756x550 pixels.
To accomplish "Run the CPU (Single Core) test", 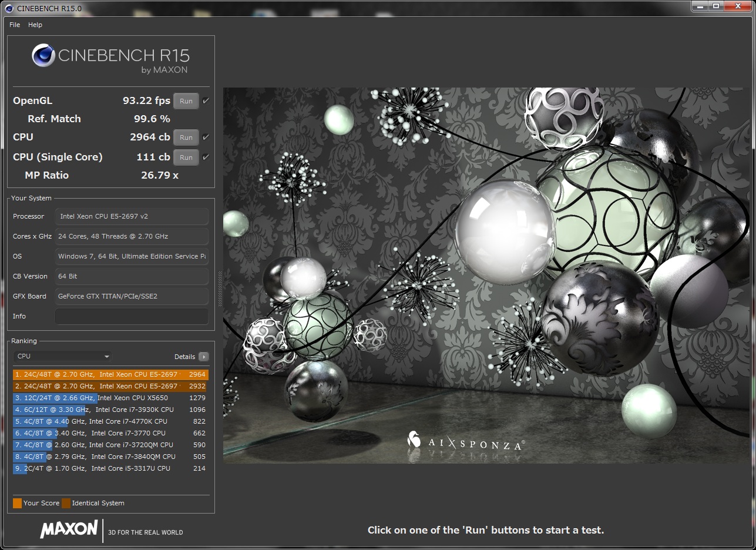I will click(x=186, y=157).
